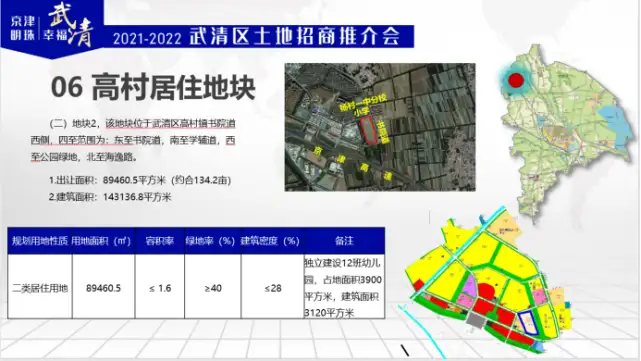Open the satellite aerial photo
The image size is (641, 361).
click(x=380, y=127)
